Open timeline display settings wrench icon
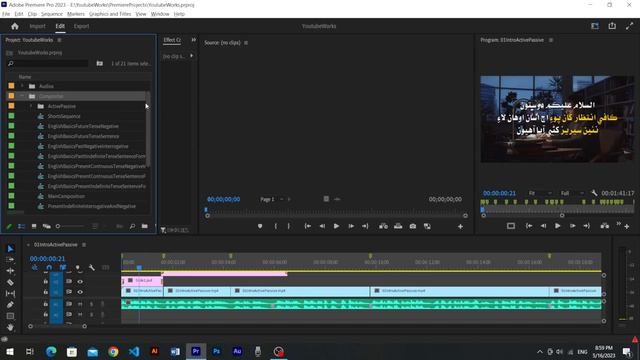Screen dimensions: 640x360 coord(92,268)
